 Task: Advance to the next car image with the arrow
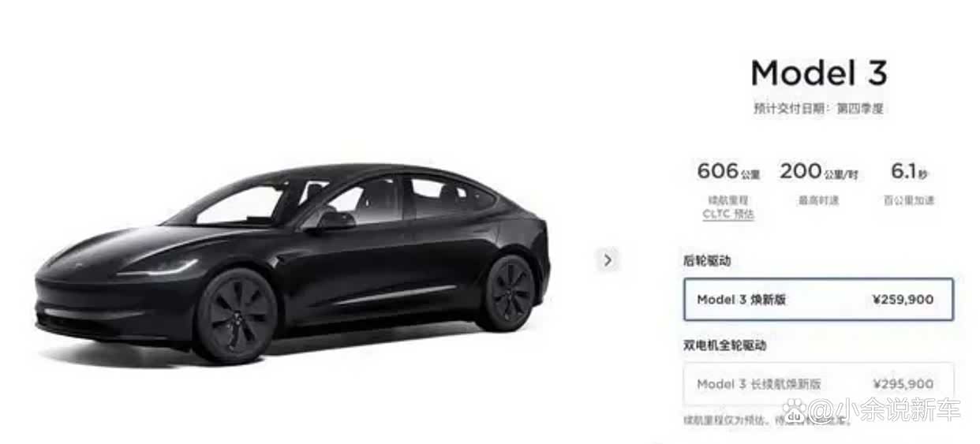coord(608,259)
